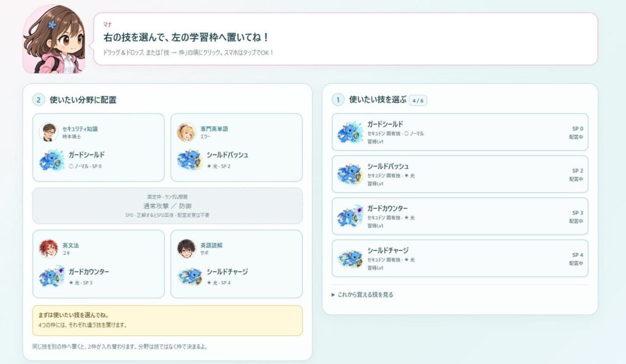The width and height of the screenshot is (626, 364).
Task: Click 配置中 status on シールドチャージ card
Action: coord(576,263)
